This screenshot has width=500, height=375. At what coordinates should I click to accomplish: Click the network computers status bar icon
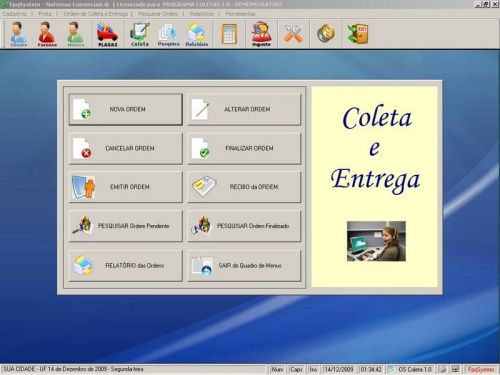[455, 369]
